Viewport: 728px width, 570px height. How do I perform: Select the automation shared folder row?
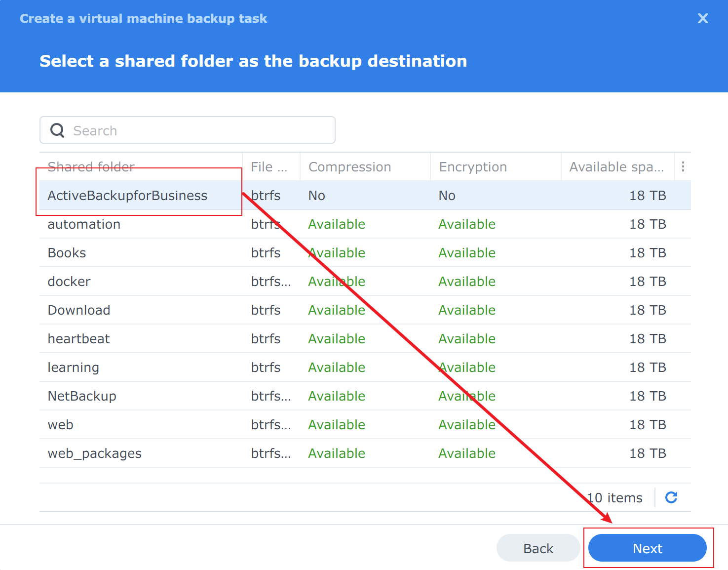(84, 224)
